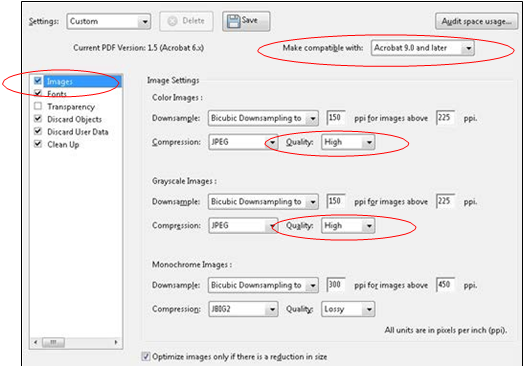Select the Discard User Data panel entry

[x=78, y=132]
